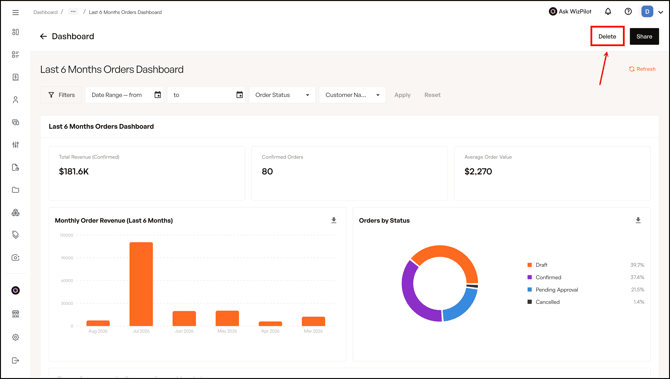Open the WizPilot round icon in sidebar

(15, 291)
